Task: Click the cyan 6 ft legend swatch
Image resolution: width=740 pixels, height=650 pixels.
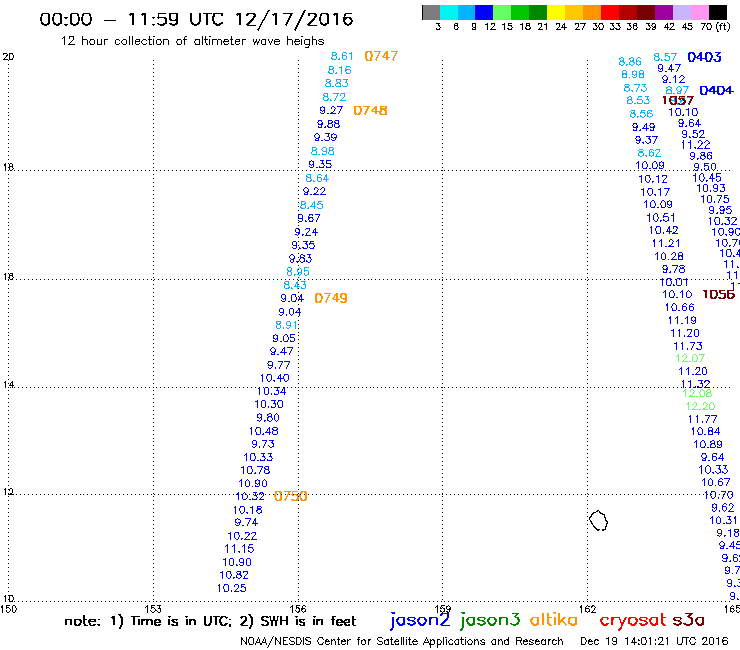Action: coord(449,12)
